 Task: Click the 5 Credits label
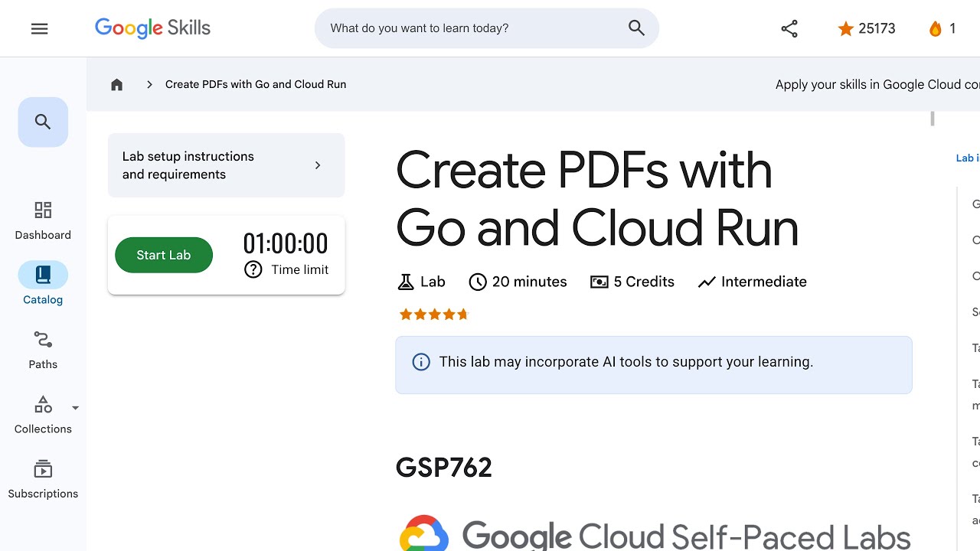point(644,282)
